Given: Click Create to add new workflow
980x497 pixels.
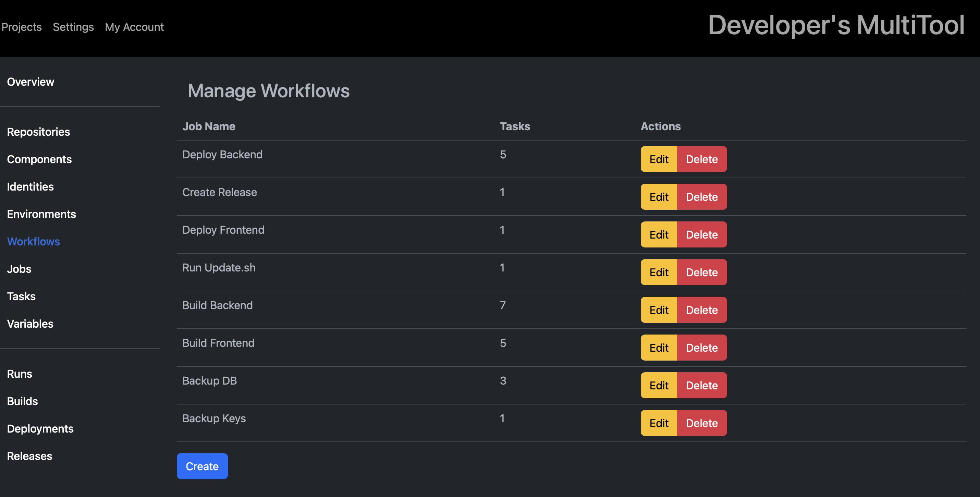Looking at the screenshot, I should (x=202, y=466).
